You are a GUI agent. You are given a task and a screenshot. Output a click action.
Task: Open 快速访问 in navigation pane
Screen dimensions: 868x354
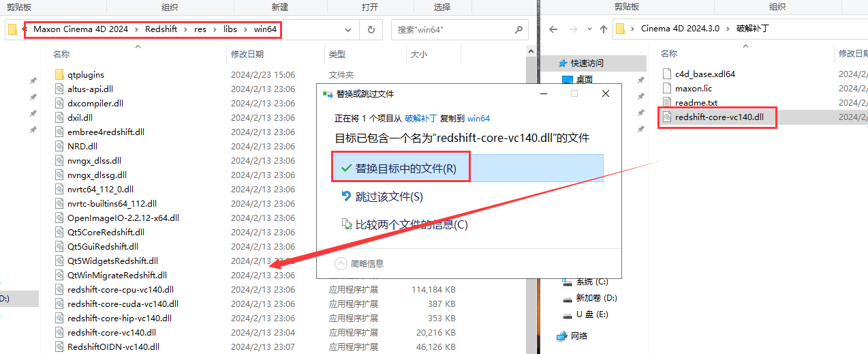coord(587,63)
